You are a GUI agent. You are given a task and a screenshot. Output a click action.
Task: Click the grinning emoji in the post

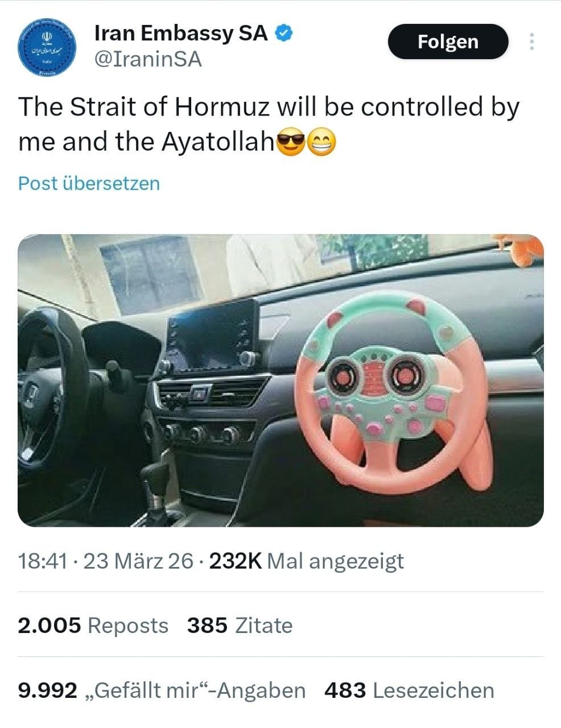coord(321,143)
